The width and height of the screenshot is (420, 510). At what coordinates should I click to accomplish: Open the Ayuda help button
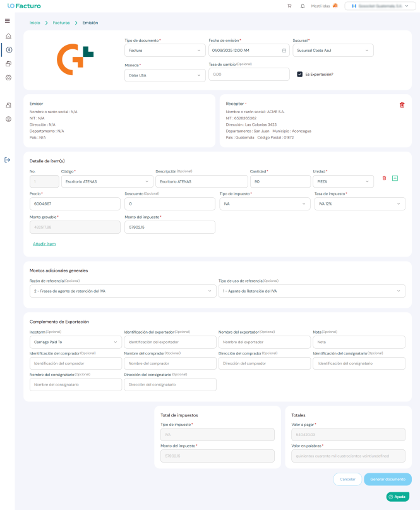point(397,497)
